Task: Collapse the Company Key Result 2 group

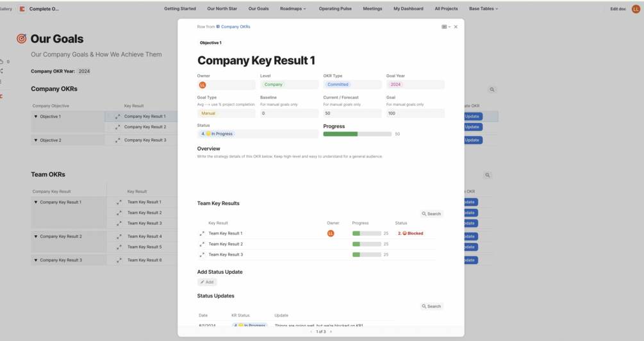Action: coord(36,237)
